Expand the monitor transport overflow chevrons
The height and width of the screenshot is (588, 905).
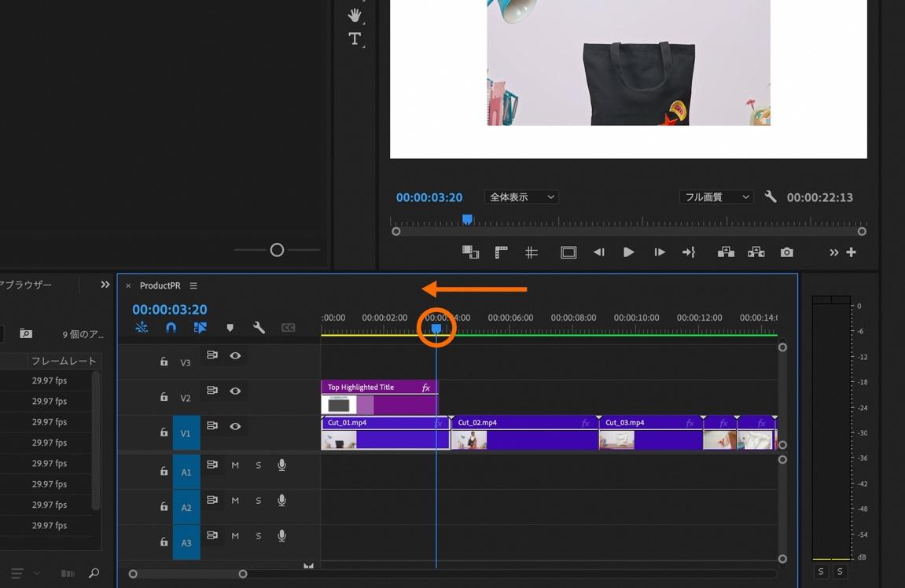click(x=833, y=252)
